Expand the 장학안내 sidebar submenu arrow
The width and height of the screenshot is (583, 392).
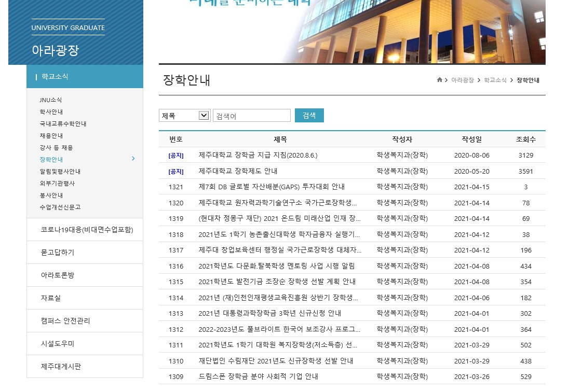[133, 159]
